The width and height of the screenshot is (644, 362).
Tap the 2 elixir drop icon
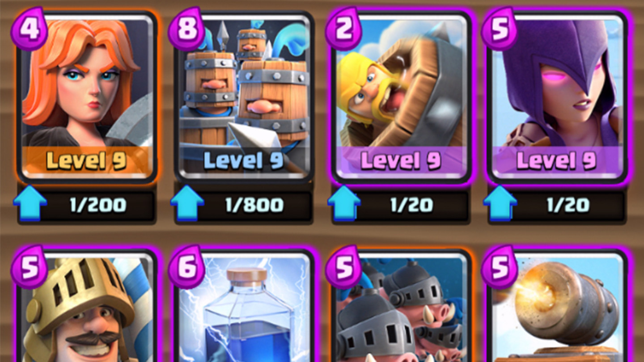tap(343, 28)
